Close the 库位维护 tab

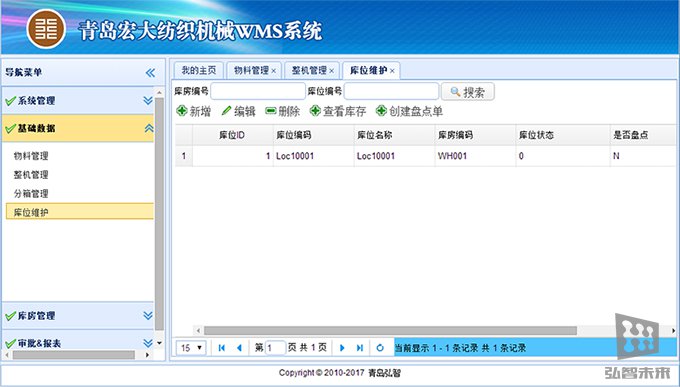point(392,71)
